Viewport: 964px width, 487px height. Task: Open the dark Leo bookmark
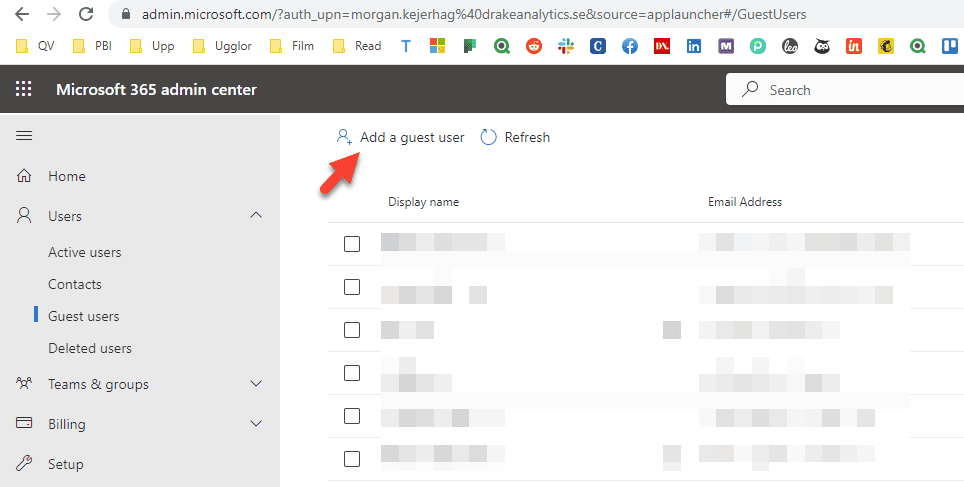pos(790,46)
